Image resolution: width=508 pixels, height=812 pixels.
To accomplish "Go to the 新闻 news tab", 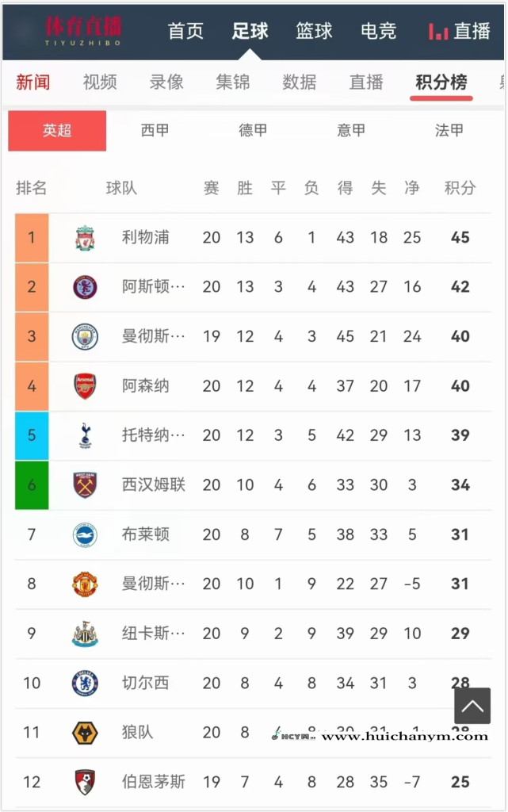I will click(x=33, y=82).
